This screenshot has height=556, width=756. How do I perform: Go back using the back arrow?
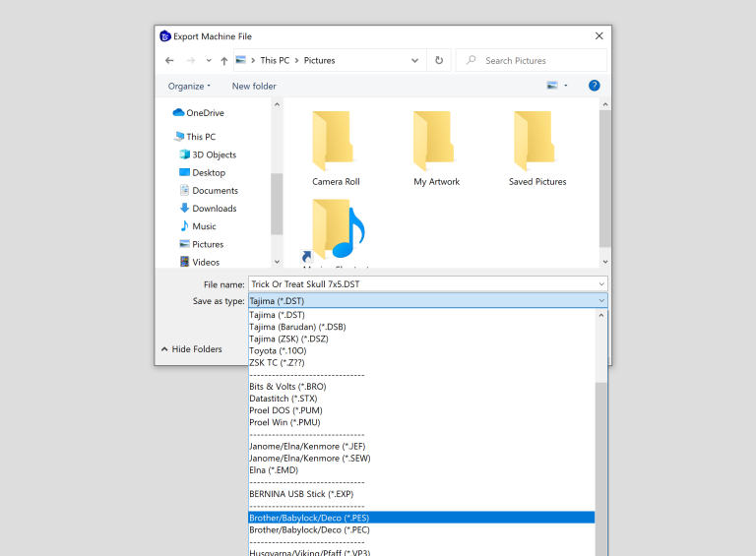click(169, 60)
